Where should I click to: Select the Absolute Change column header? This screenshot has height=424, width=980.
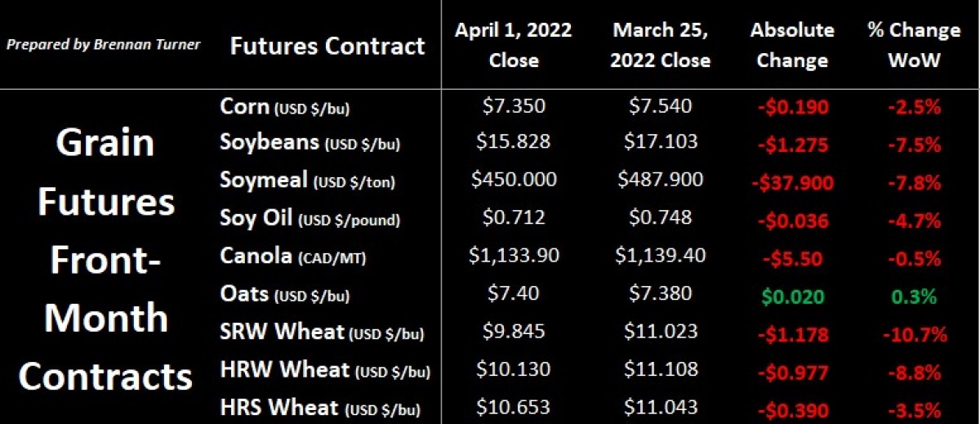tap(792, 45)
